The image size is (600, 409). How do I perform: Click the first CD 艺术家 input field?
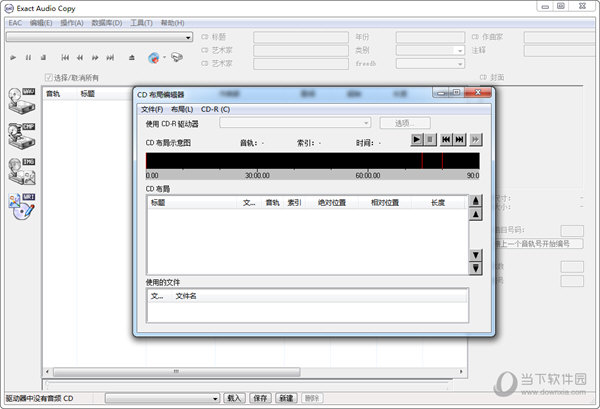[x=301, y=51]
